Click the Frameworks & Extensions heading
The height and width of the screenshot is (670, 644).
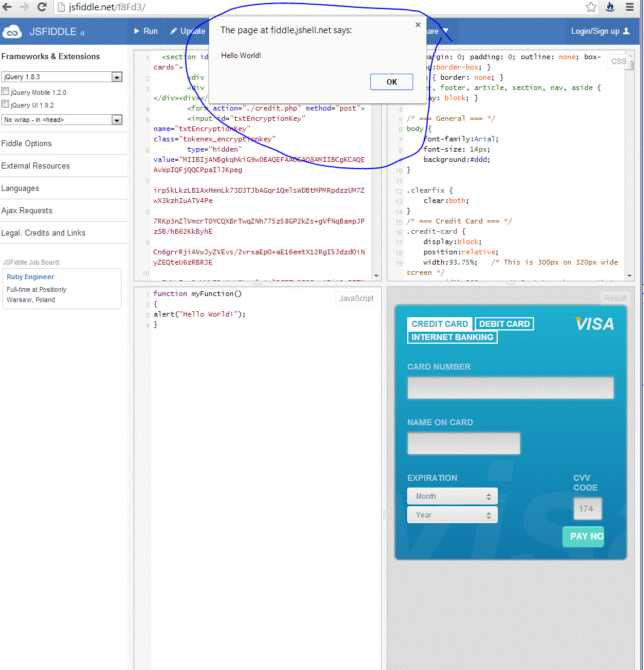pos(50,56)
